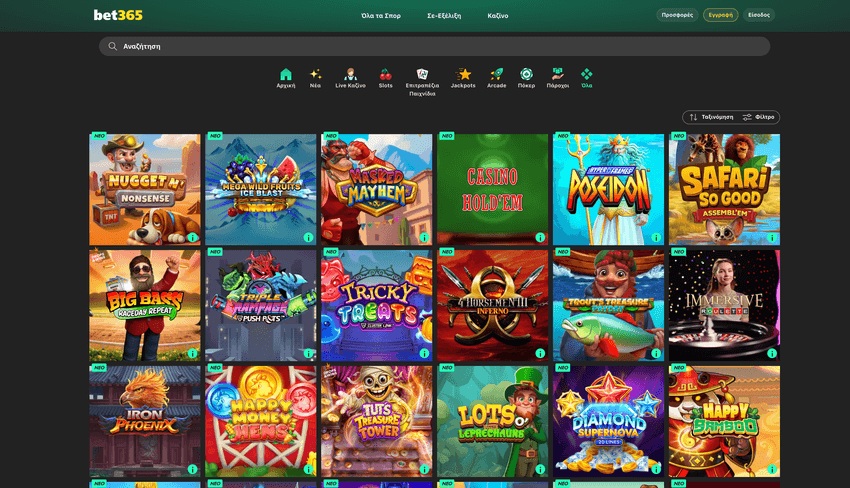The width and height of the screenshot is (850, 488).
Task: Launch Masked Mayhem game thumbnail
Action: pyautogui.click(x=377, y=190)
